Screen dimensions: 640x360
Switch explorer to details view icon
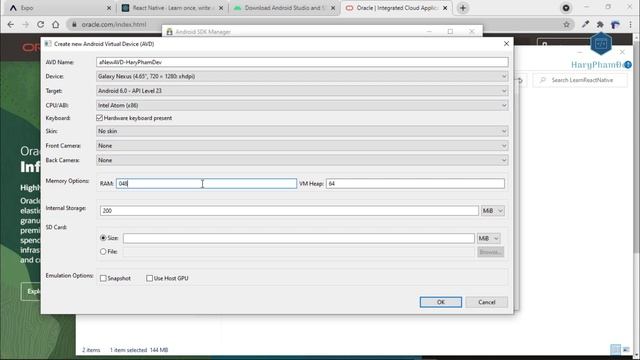616,350
